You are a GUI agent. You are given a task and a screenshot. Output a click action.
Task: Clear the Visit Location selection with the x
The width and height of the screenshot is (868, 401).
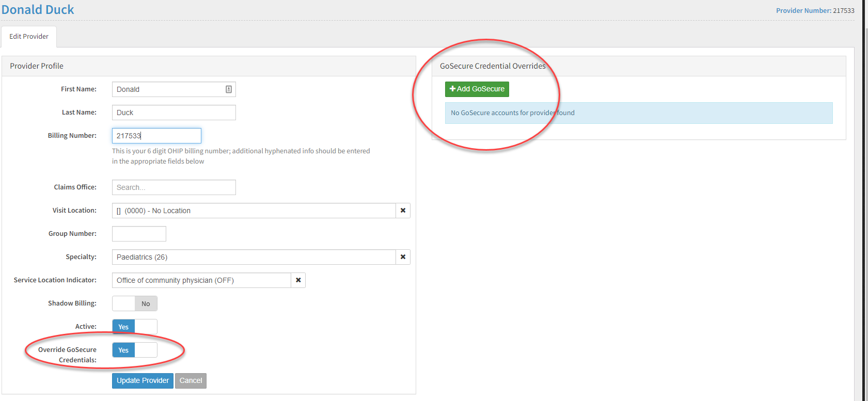tap(403, 211)
